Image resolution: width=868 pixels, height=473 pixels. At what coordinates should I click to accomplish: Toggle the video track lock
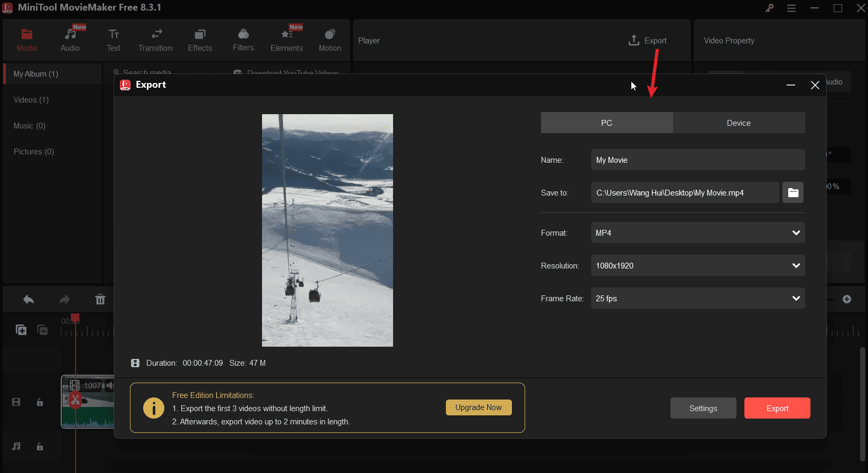click(x=40, y=402)
